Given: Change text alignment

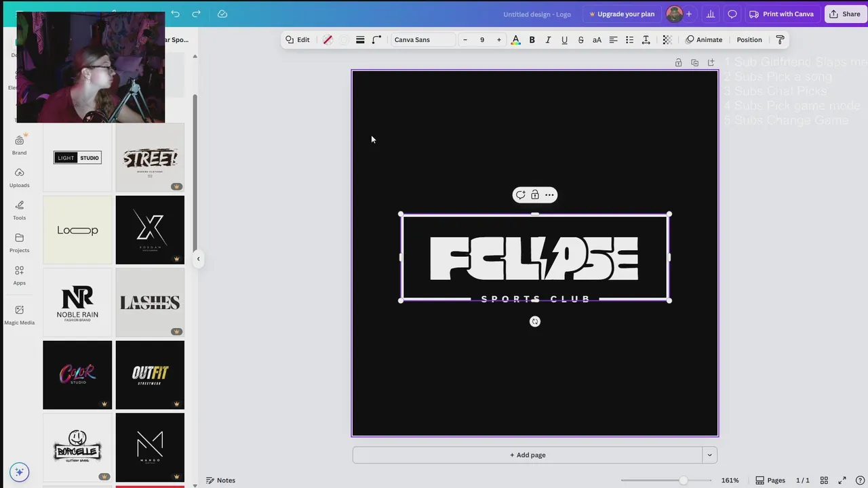Looking at the screenshot, I should click(x=613, y=40).
